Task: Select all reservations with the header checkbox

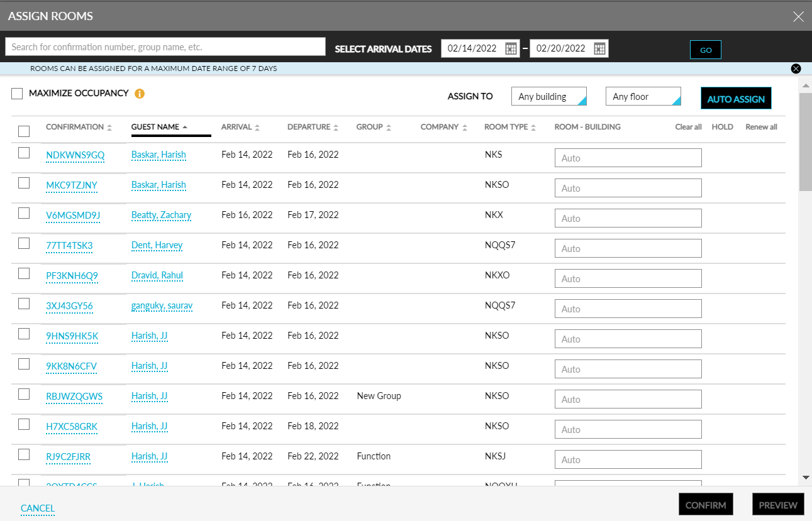Action: tap(23, 131)
